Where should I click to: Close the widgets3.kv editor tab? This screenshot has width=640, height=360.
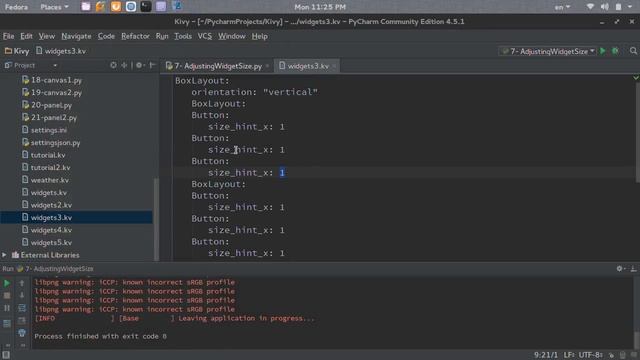coord(334,66)
